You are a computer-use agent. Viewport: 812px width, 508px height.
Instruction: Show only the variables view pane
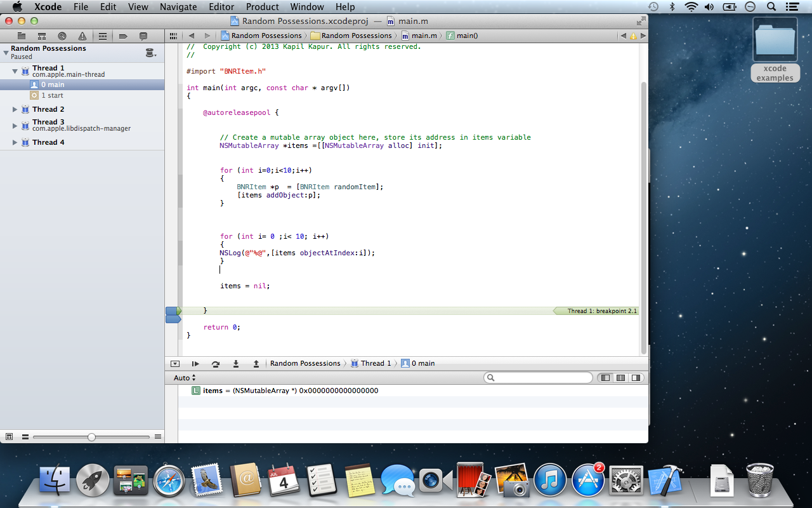pos(605,378)
